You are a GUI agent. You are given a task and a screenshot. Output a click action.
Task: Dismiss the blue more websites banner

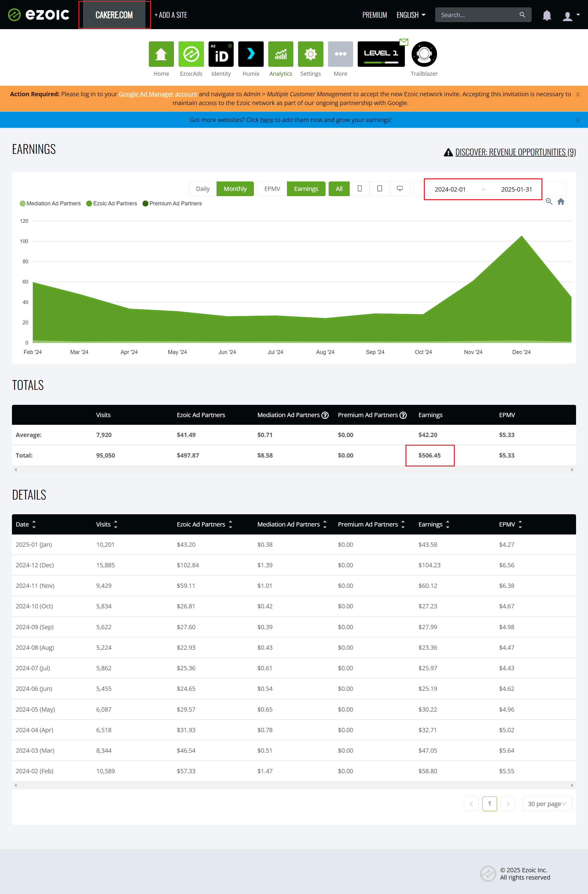(578, 120)
